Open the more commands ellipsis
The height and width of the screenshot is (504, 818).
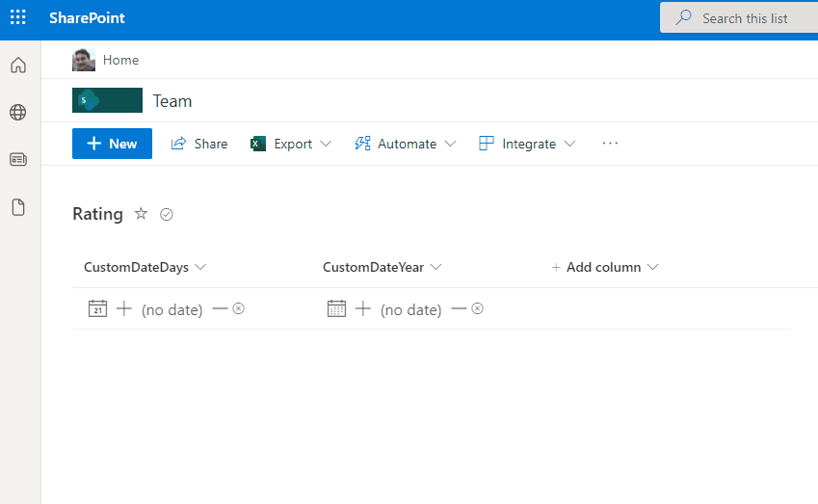point(610,144)
